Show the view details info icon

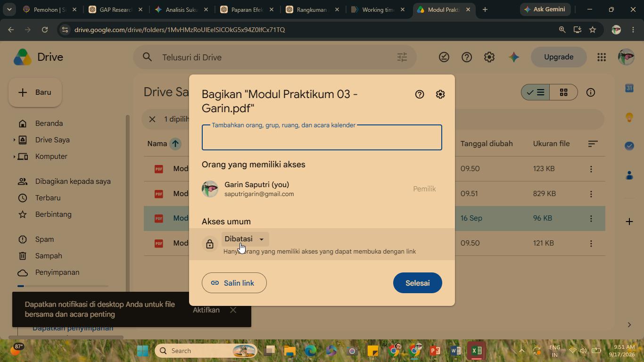tap(591, 92)
